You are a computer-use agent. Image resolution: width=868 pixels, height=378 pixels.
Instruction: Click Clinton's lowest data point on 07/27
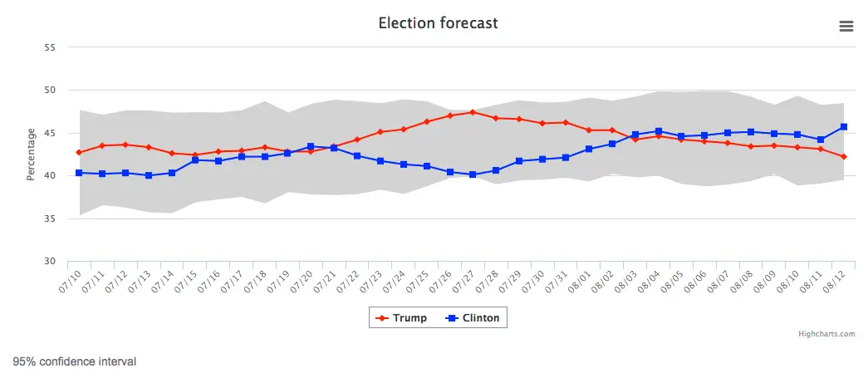click(x=472, y=174)
